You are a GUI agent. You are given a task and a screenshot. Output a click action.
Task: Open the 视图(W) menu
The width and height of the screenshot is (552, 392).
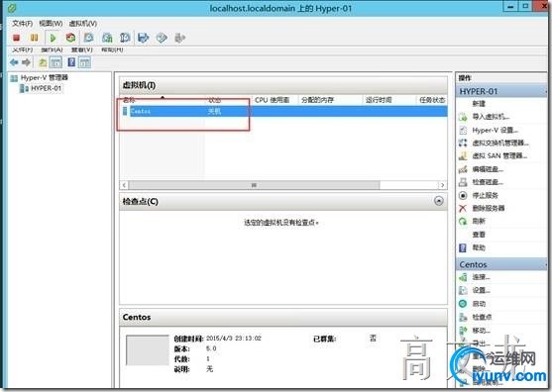coord(51,24)
